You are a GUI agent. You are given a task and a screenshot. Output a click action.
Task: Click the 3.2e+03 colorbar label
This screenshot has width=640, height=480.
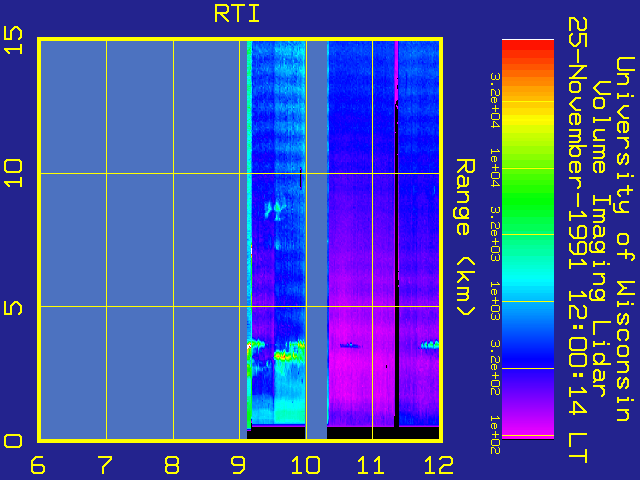[495, 234]
